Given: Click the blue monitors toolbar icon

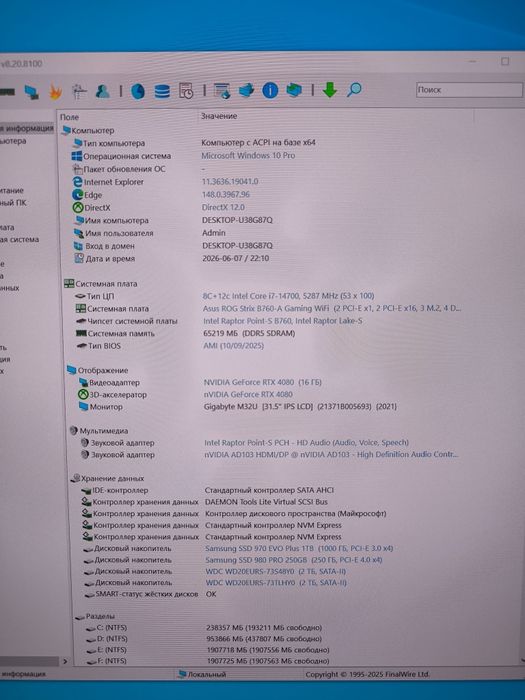Looking at the screenshot, I should coord(31,92).
